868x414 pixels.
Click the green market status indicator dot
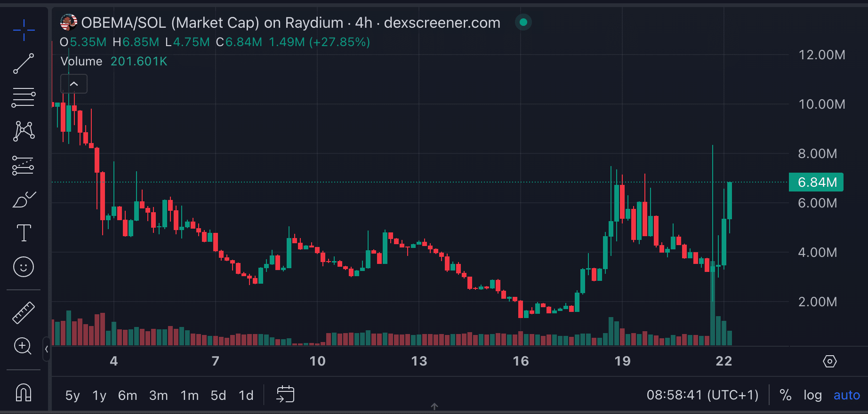pyautogui.click(x=523, y=22)
